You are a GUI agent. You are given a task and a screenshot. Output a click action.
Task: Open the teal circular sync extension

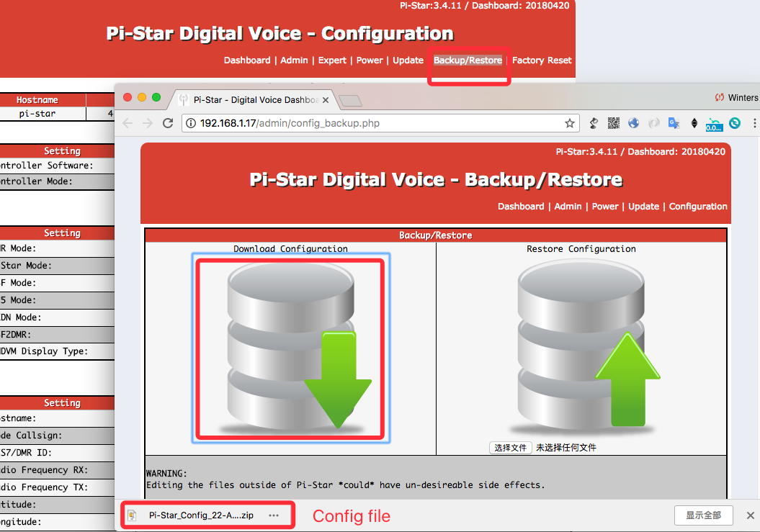pyautogui.click(x=735, y=123)
